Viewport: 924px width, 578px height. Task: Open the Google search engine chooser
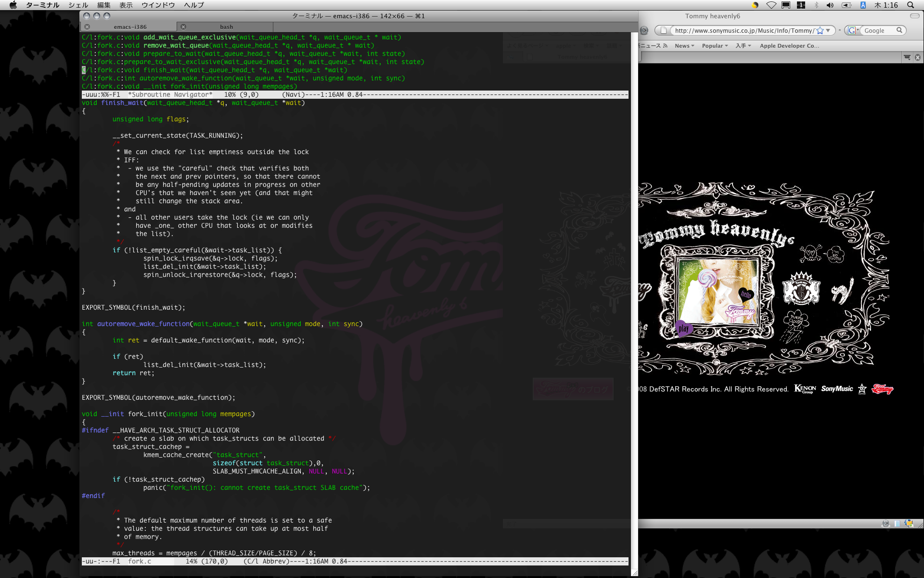853,30
